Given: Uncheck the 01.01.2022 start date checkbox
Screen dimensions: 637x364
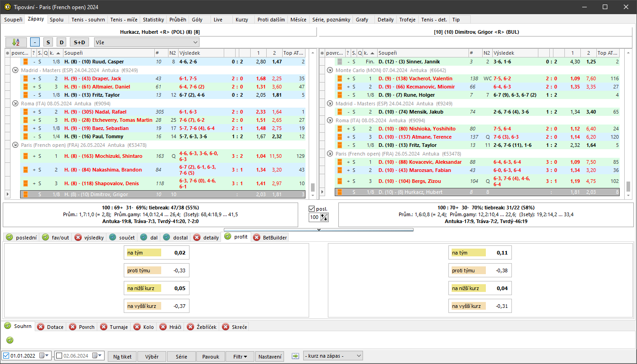Looking at the screenshot, I should 6,356.
